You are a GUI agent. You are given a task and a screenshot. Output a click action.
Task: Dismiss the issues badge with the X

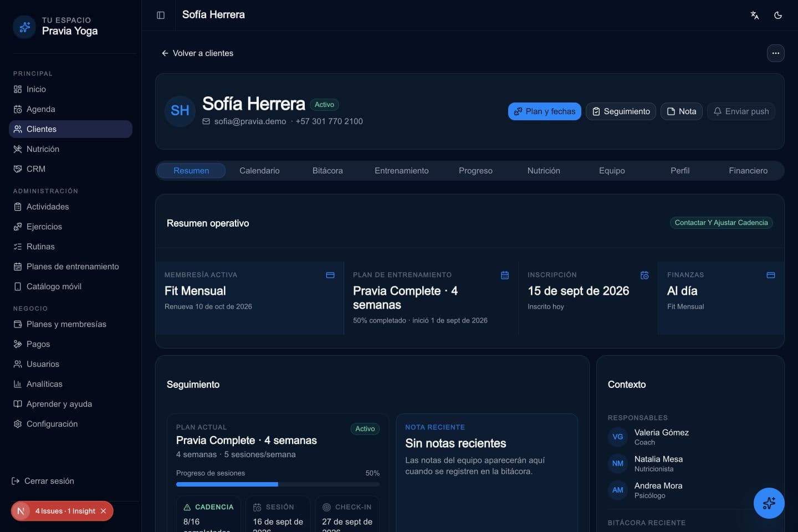click(x=103, y=511)
